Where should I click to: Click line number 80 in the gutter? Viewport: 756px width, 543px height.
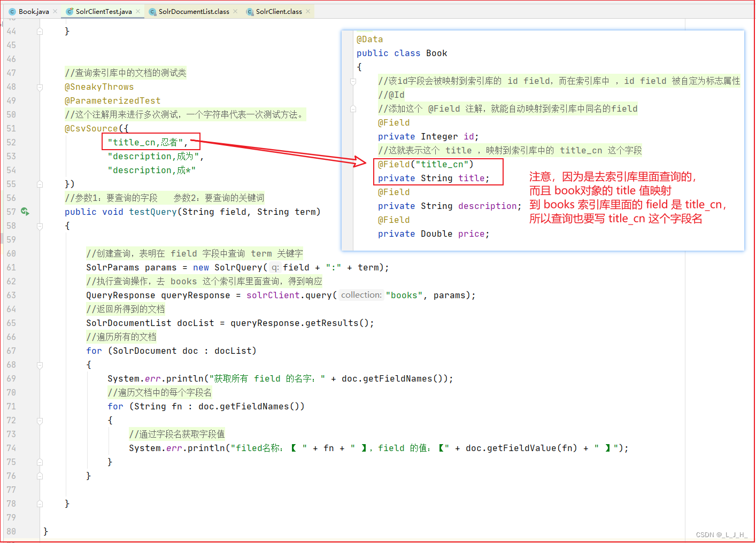point(11,531)
